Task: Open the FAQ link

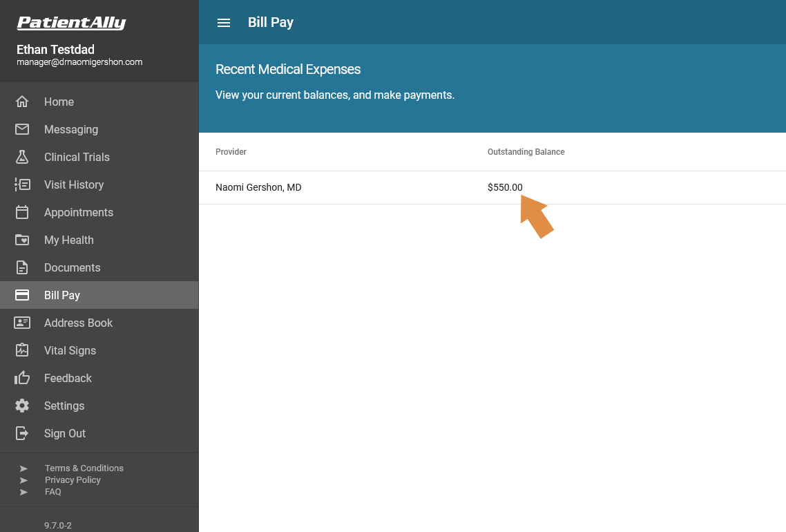Action: click(x=52, y=491)
